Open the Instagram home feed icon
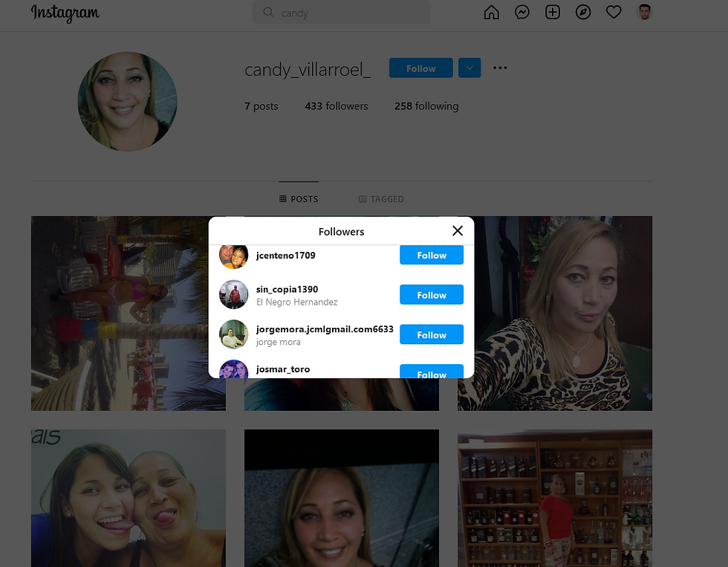This screenshot has width=728, height=567. point(491,12)
